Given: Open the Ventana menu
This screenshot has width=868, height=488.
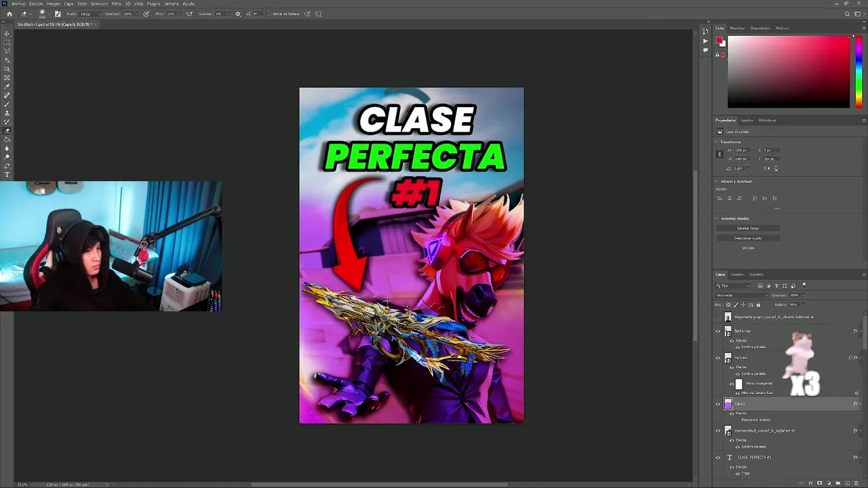Looking at the screenshot, I should (x=172, y=3).
